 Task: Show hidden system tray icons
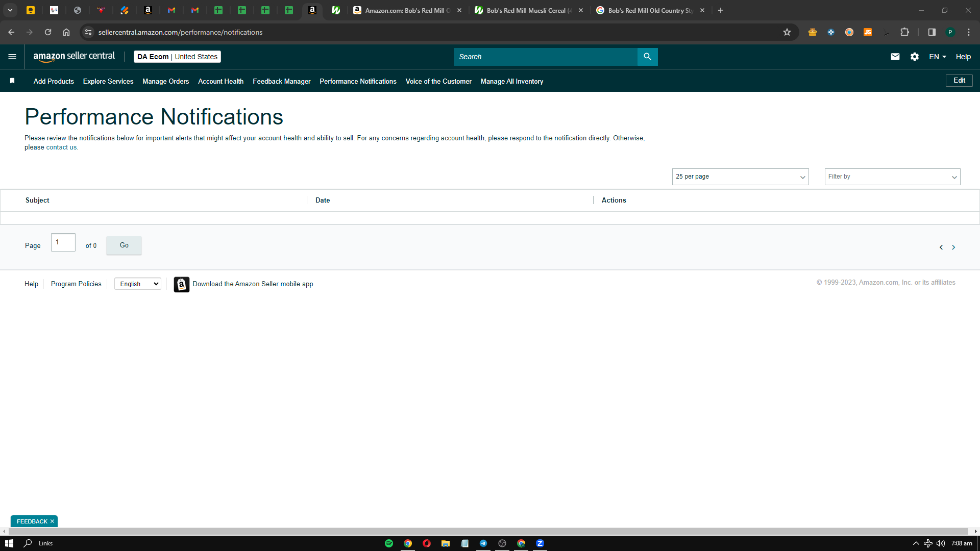tap(916, 543)
